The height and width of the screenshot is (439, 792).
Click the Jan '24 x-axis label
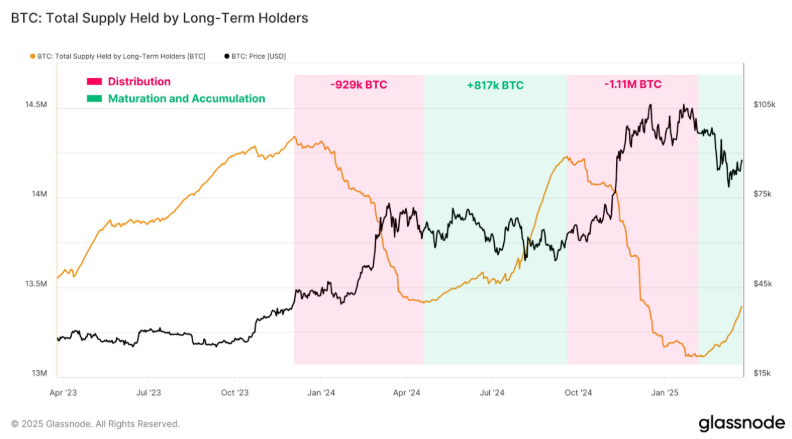[x=321, y=393]
